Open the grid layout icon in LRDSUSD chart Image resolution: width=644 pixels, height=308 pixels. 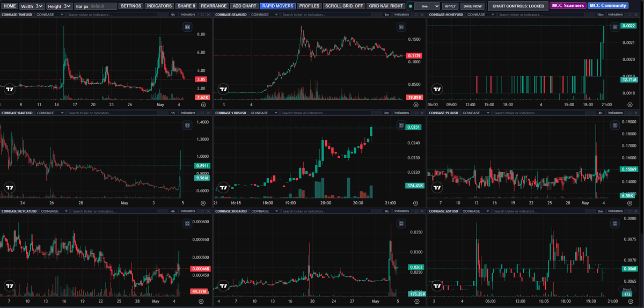(401, 125)
